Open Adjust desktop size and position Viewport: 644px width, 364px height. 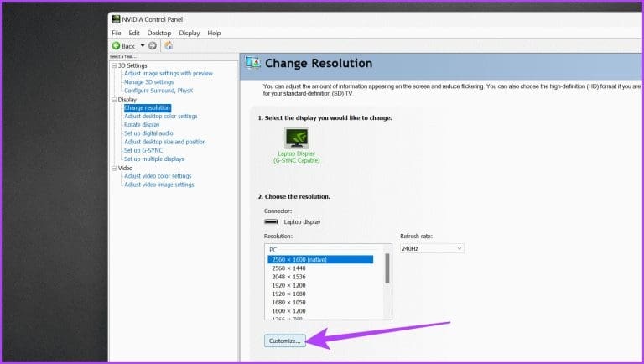(164, 142)
